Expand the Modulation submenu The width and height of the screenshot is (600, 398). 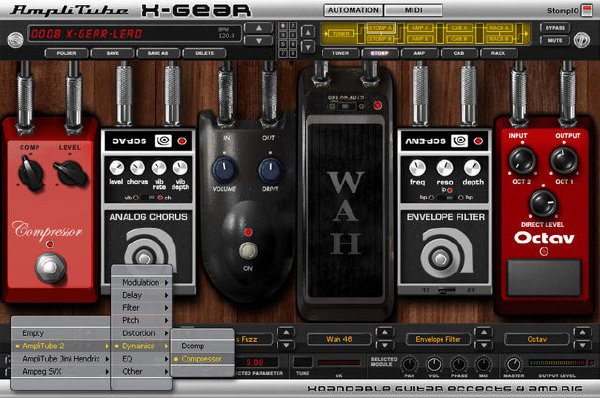click(x=142, y=282)
